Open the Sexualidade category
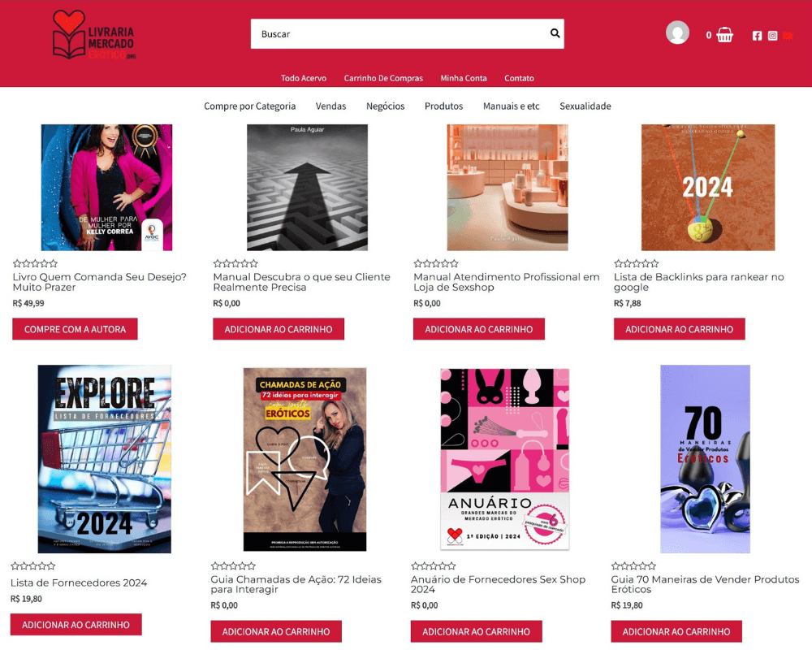The height and width of the screenshot is (650, 812). click(585, 106)
